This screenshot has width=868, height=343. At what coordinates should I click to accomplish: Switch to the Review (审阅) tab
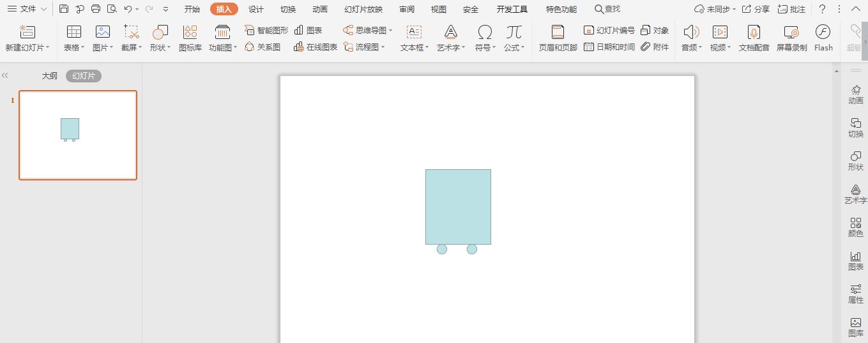(x=407, y=9)
